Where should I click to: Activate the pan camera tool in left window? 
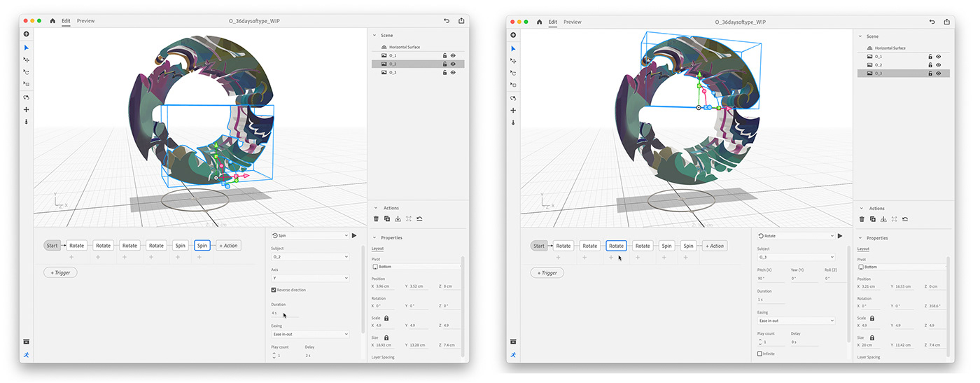pyautogui.click(x=27, y=109)
